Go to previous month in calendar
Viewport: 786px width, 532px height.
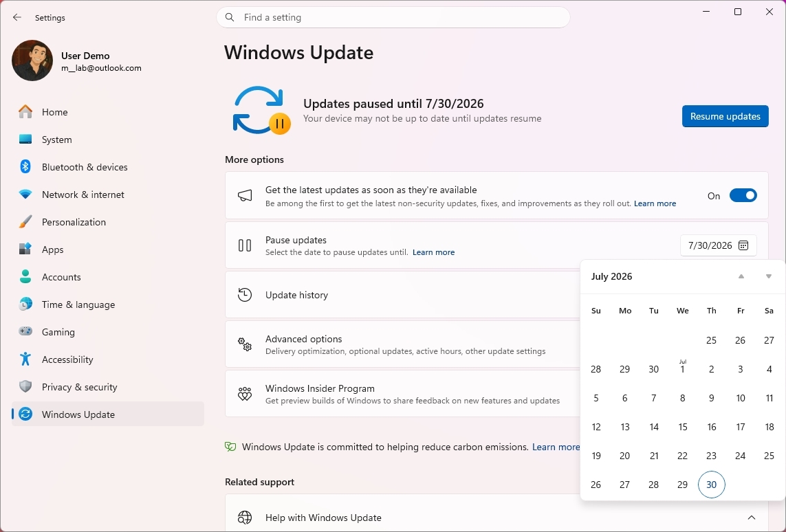tap(741, 276)
